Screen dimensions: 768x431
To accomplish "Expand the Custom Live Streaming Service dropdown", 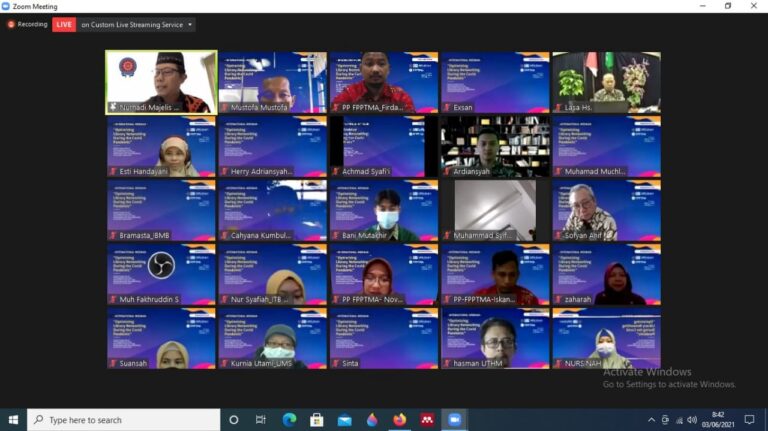I will (x=190, y=24).
